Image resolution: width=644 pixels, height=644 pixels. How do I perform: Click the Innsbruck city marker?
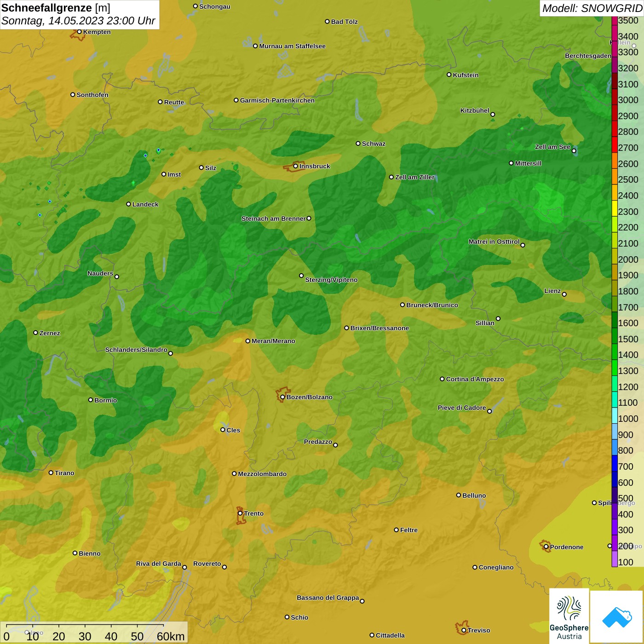(x=296, y=166)
